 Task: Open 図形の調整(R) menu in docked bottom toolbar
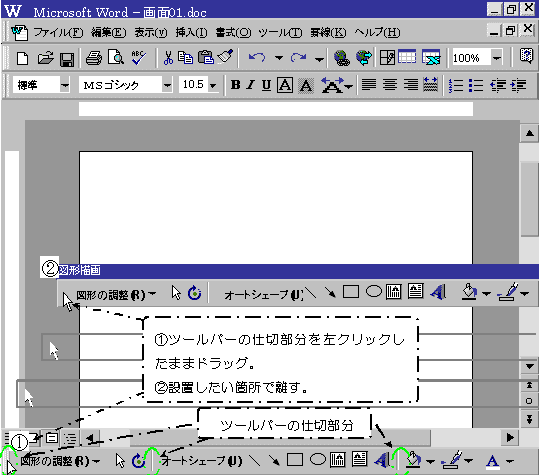coord(60,461)
